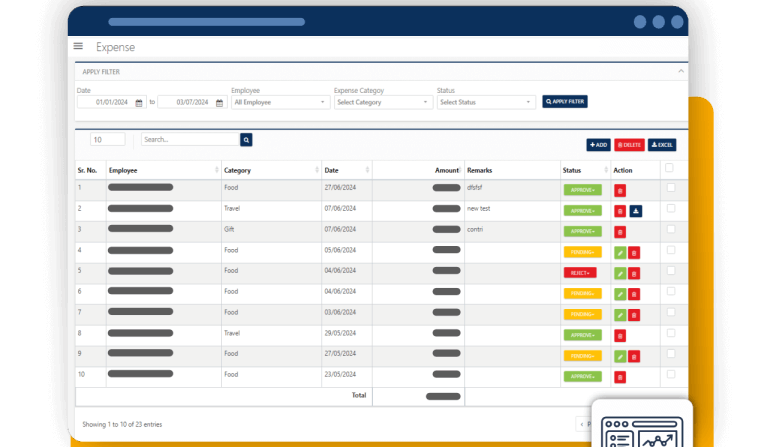Edit the expense in row 7

pos(620,315)
